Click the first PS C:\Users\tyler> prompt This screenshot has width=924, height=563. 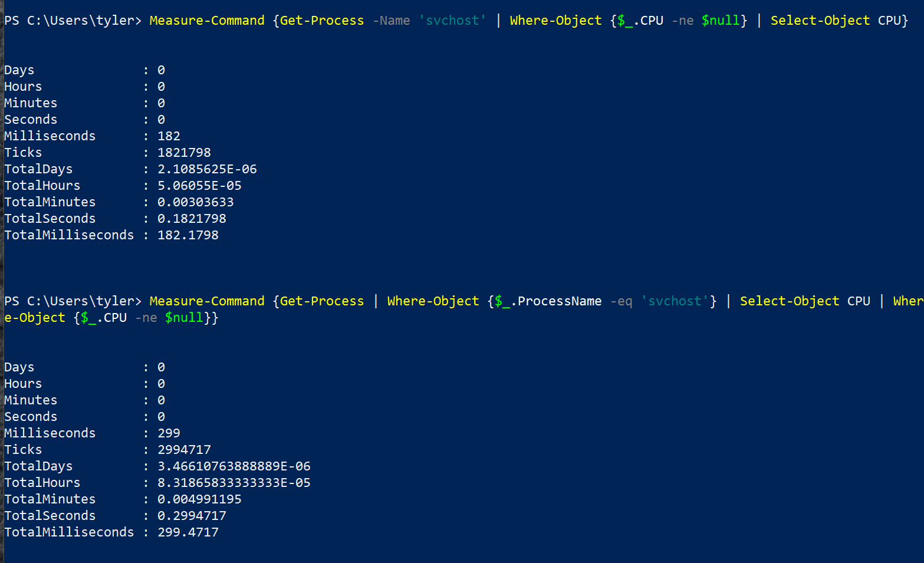73,21
